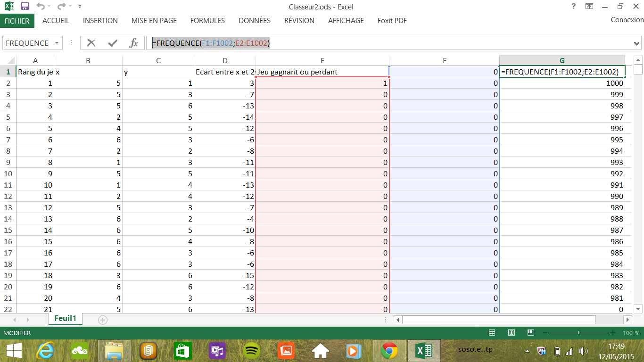Image resolution: width=644 pixels, height=362 pixels.
Task: Select Normal view button in status bar
Action: tap(492, 333)
